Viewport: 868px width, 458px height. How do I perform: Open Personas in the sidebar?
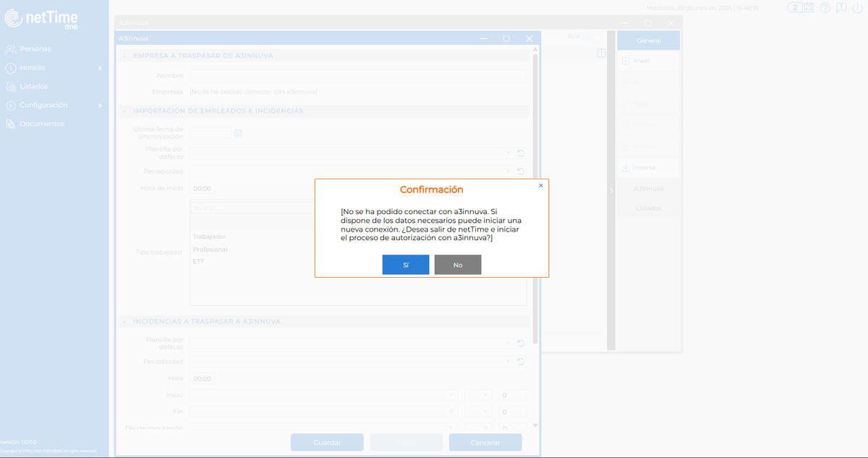click(35, 48)
